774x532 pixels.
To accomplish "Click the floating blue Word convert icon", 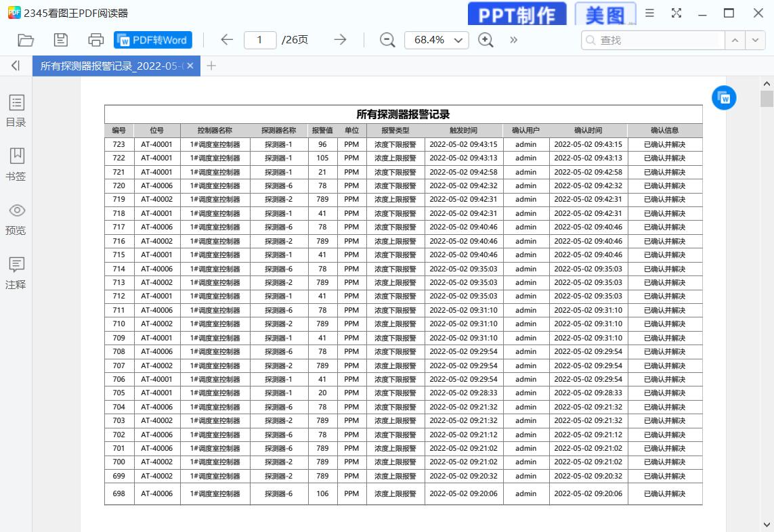I will point(724,98).
